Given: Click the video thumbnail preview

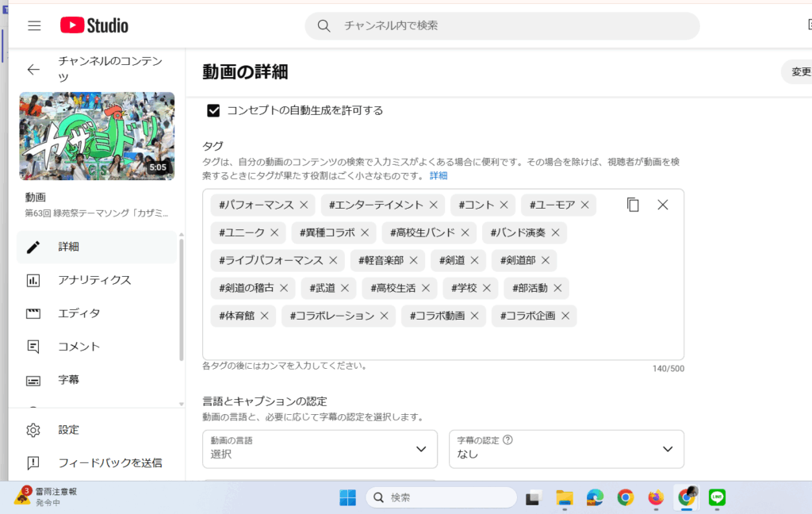Looking at the screenshot, I should point(97,136).
